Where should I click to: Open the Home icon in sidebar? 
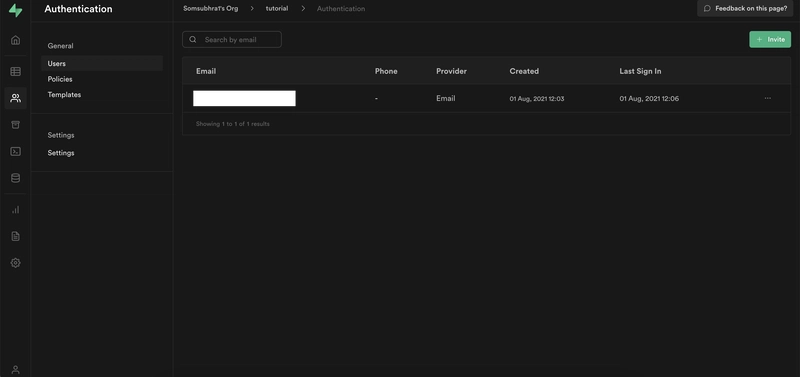[16, 40]
